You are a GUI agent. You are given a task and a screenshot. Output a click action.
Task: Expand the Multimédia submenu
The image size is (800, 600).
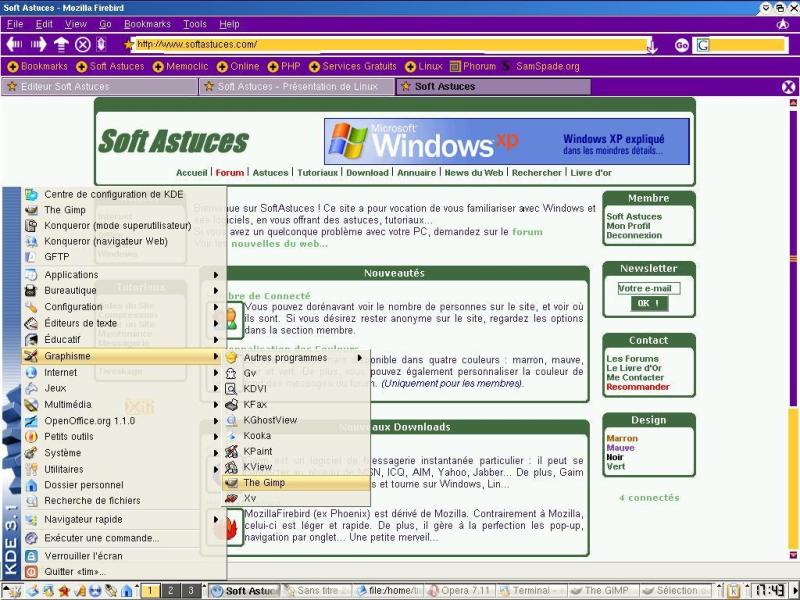pyautogui.click(x=124, y=405)
